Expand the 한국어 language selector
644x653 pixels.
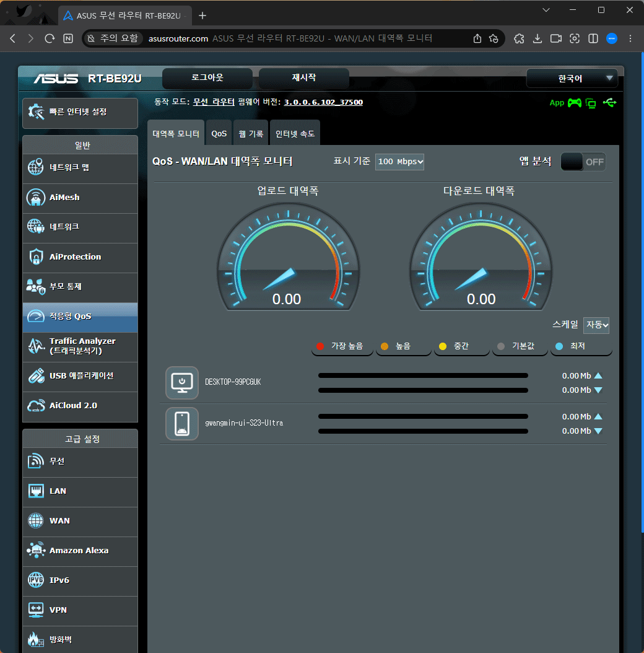(572, 79)
